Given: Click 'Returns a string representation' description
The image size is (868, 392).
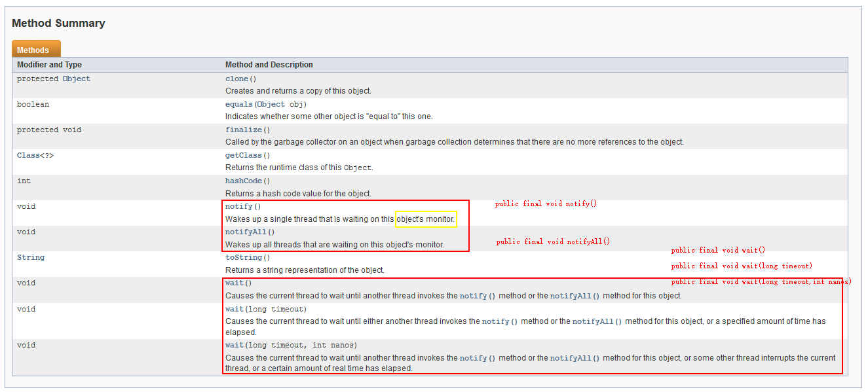Looking at the screenshot, I should (x=305, y=270).
